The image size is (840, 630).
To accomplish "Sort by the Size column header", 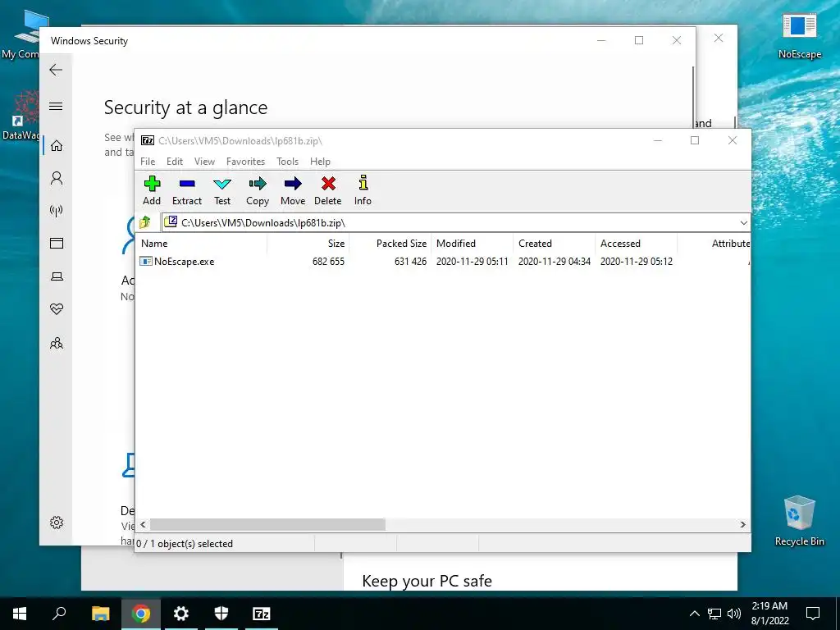I will pyautogui.click(x=308, y=243).
